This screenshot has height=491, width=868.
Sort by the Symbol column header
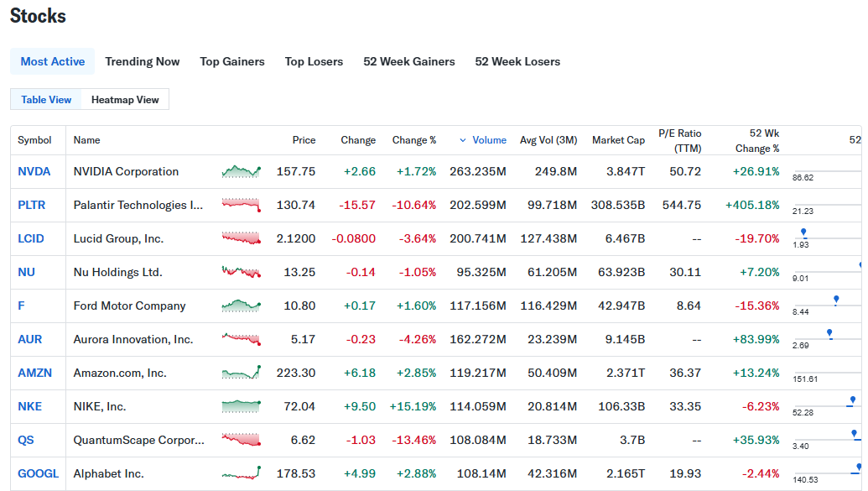[x=34, y=140]
